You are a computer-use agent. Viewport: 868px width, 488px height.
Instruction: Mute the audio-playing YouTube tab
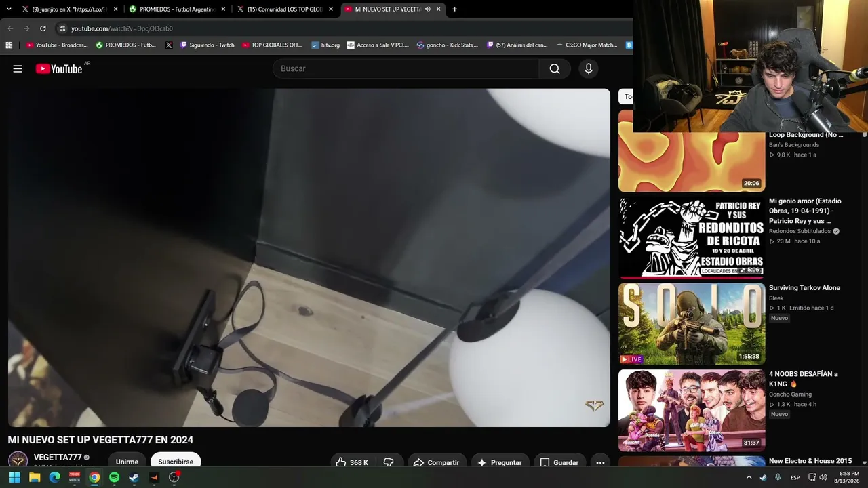click(427, 9)
